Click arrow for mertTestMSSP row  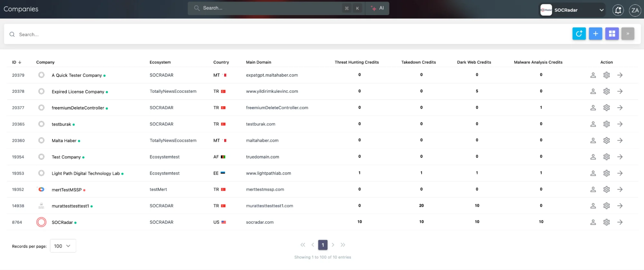[620, 189]
